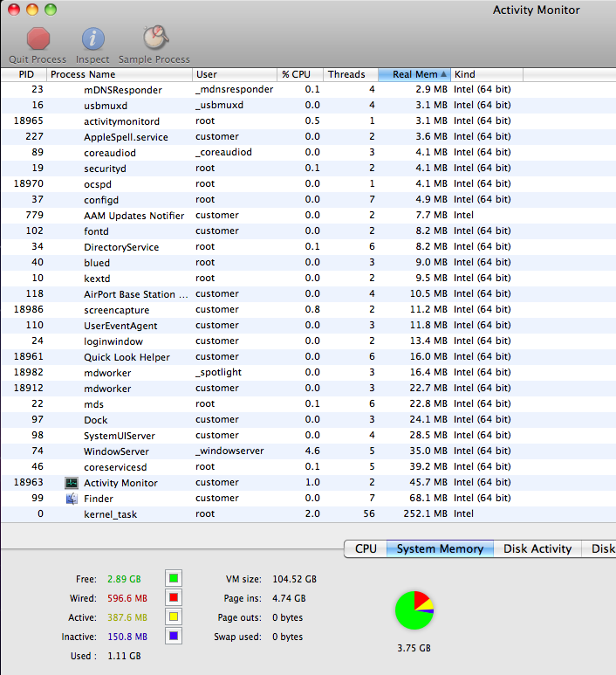Click the Quit Process stop-sign icon

tap(38, 38)
